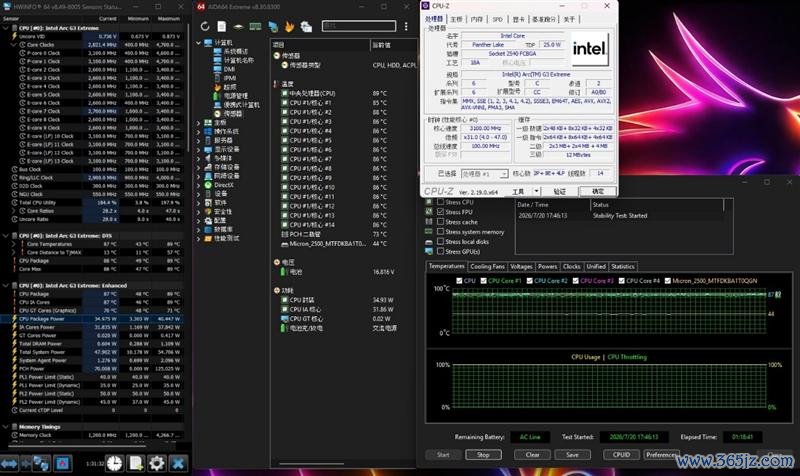The image size is (800, 476).
Task: Click the HWiNFO save log file icon
Action: pyautogui.click(x=136, y=463)
